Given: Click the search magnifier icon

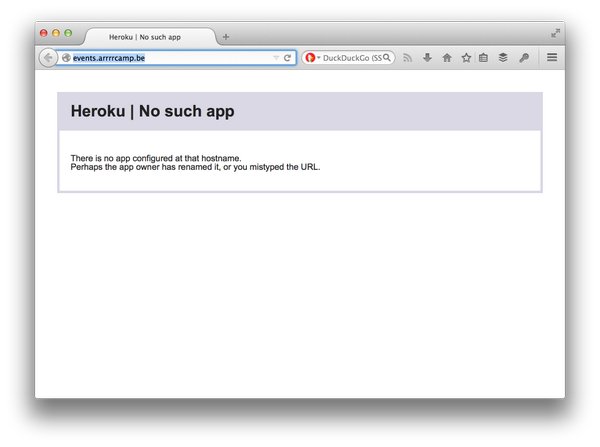Looking at the screenshot, I should pyautogui.click(x=387, y=57).
